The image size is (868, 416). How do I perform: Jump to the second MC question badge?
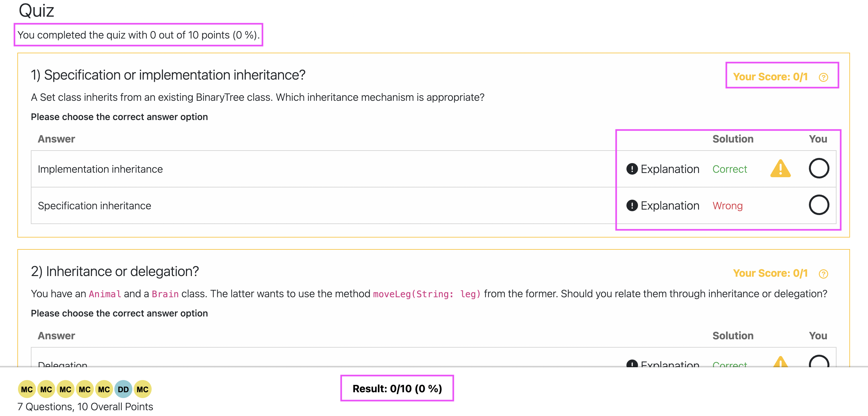(x=46, y=389)
